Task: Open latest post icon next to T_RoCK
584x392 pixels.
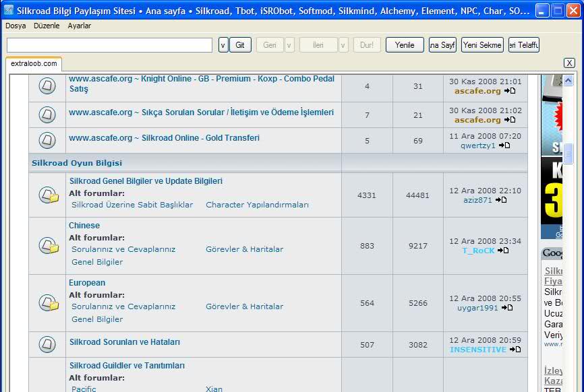Action: click(503, 251)
